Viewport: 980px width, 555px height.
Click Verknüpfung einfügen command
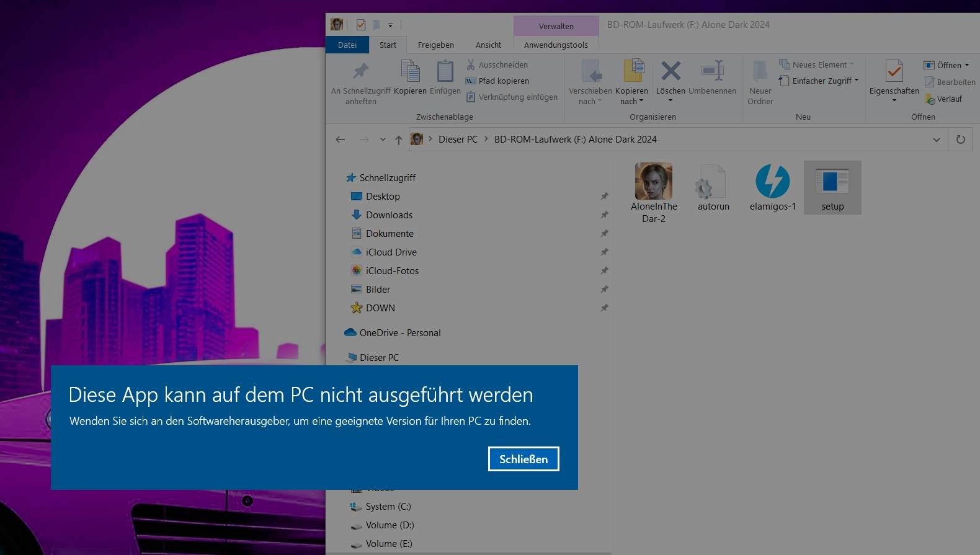(512, 97)
